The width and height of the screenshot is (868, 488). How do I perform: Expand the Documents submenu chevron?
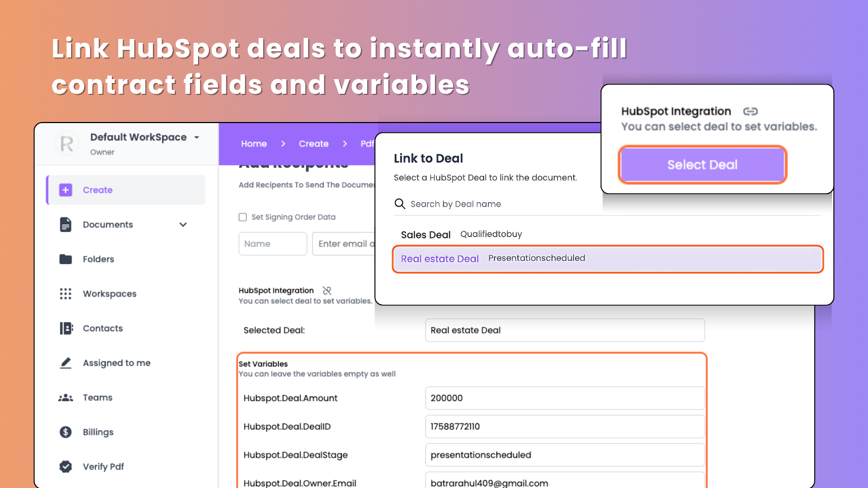pyautogui.click(x=183, y=224)
